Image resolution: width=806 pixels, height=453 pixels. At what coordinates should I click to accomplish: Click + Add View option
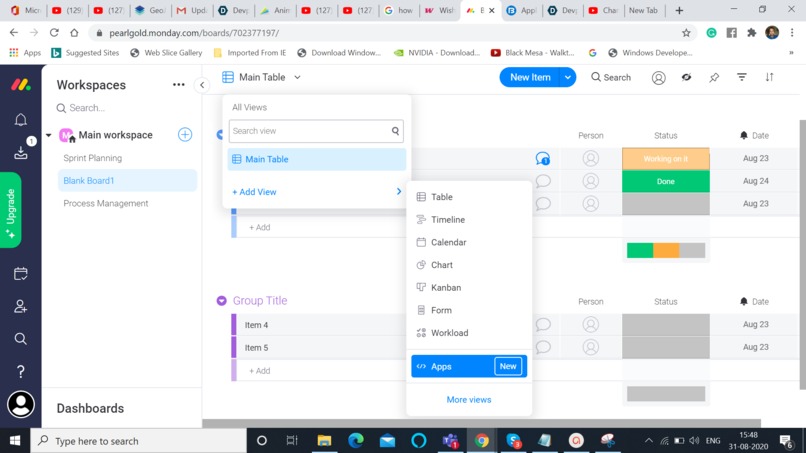click(254, 192)
